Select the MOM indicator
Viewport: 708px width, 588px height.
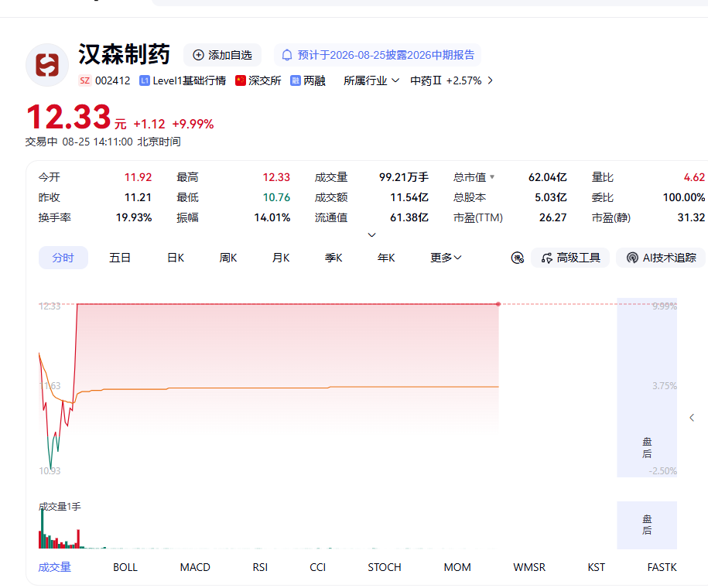coord(457,567)
